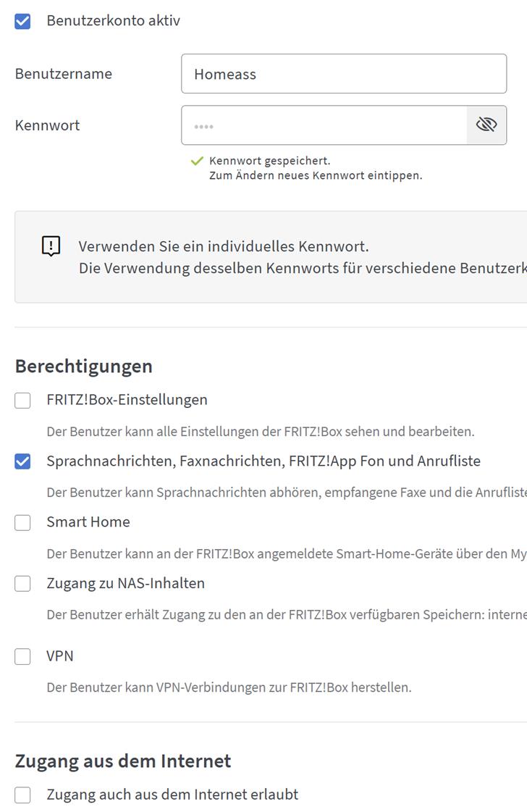The image size is (527, 812).
Task: Disable the Sprachnachrichten, Faxnachrichten permission checkbox
Action: [23, 461]
